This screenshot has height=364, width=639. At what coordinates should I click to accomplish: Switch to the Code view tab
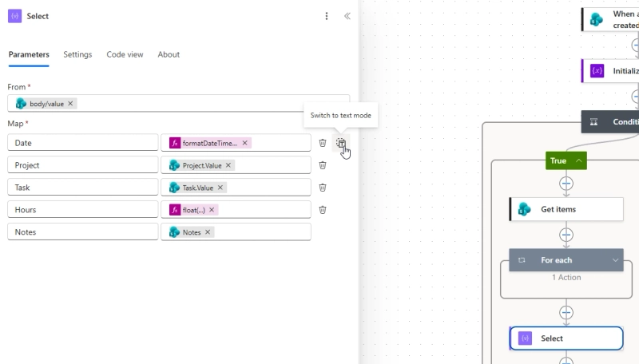point(125,54)
